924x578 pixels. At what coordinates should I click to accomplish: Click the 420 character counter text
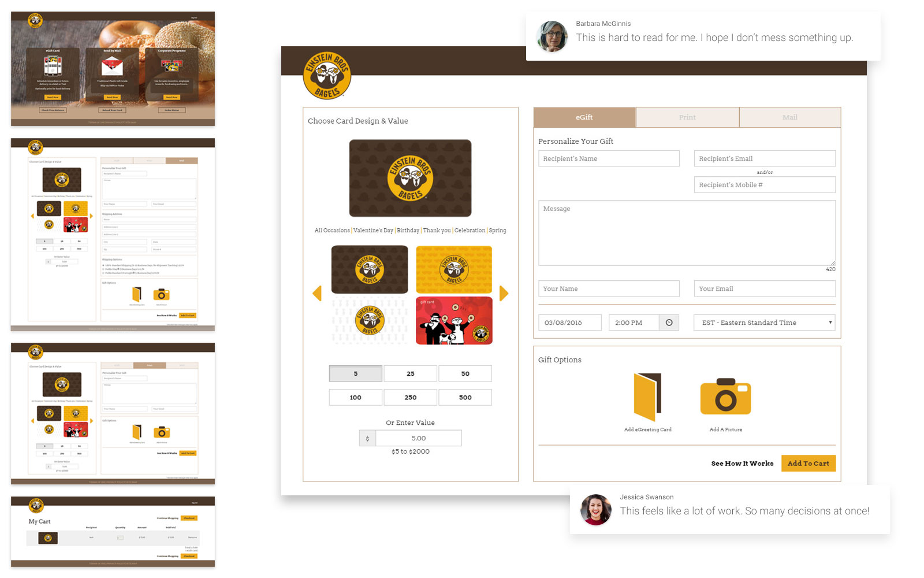pyautogui.click(x=830, y=269)
